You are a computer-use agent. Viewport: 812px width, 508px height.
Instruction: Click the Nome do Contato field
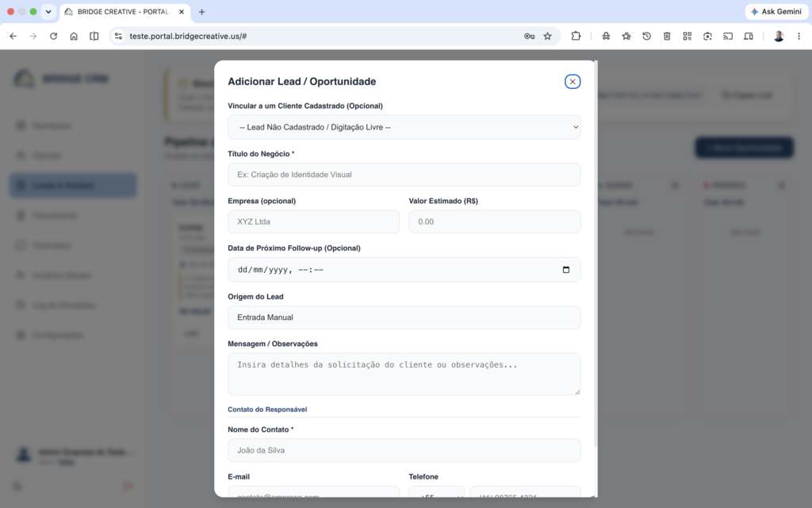[x=404, y=451]
